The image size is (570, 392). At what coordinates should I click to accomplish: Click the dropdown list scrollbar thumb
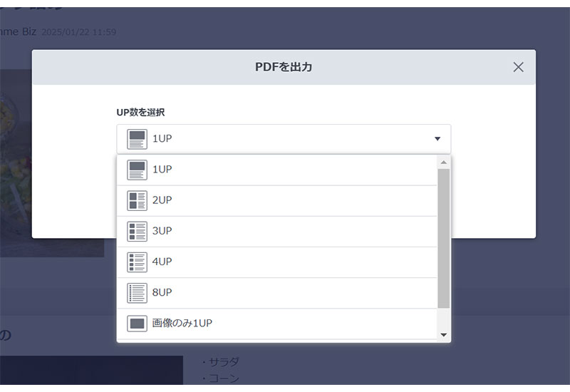(x=443, y=237)
